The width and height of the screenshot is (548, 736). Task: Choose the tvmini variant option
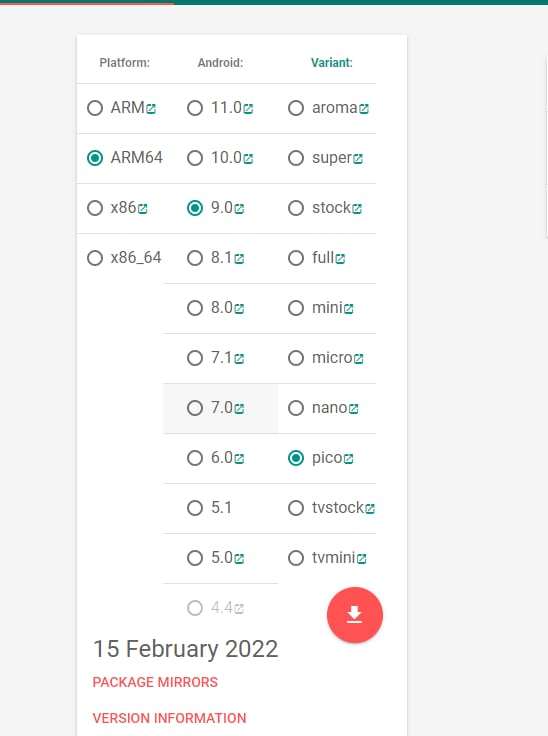[x=296, y=558]
